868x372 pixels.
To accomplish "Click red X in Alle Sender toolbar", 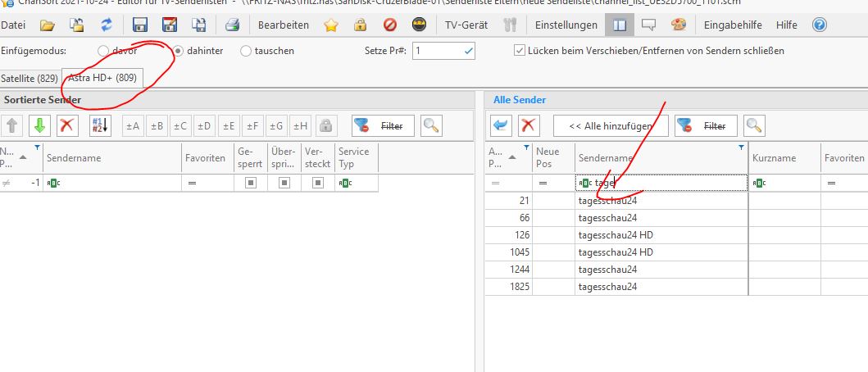I will pos(529,125).
